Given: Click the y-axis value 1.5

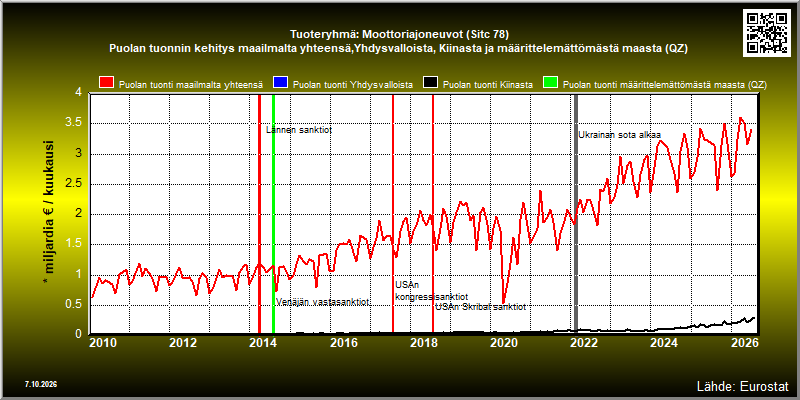Looking at the screenshot, I should coord(74,244).
